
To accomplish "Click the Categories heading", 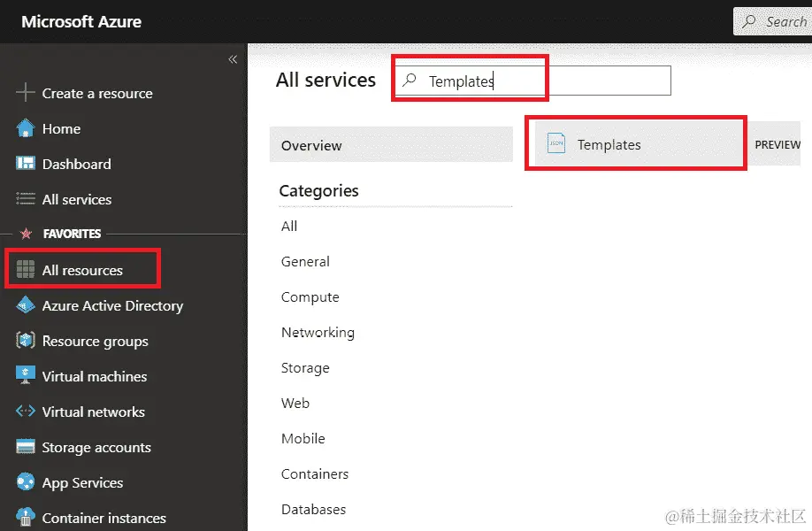I will tap(319, 190).
